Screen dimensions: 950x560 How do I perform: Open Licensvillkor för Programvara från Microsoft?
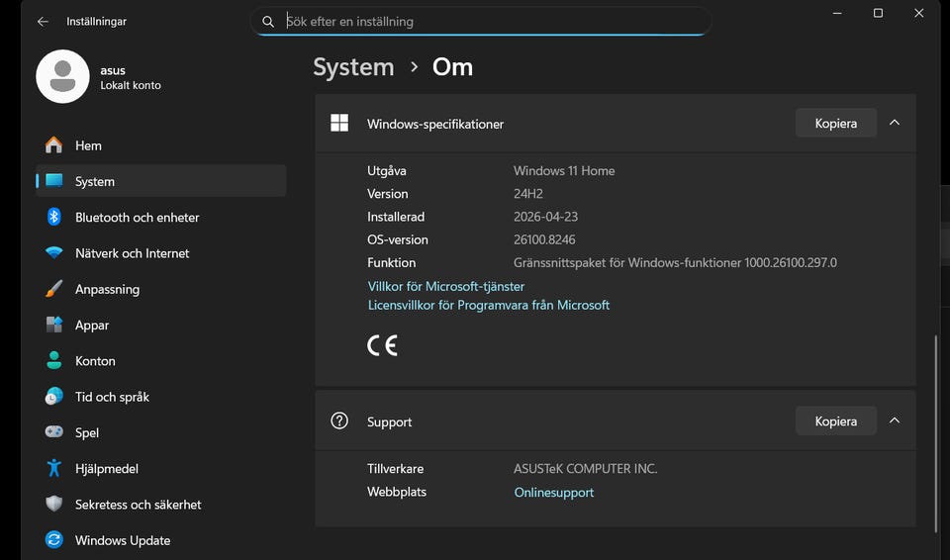point(489,305)
